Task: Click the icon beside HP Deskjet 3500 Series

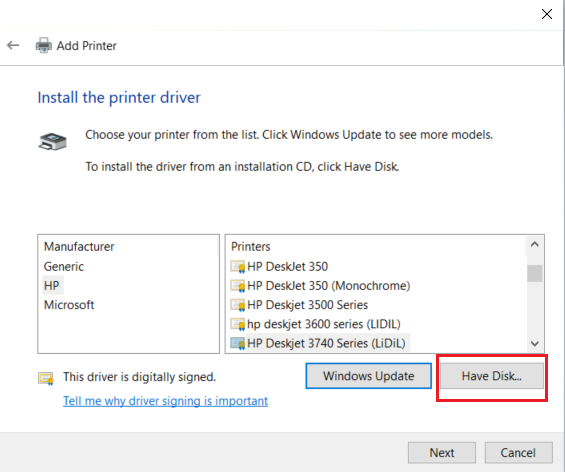Action: point(237,305)
